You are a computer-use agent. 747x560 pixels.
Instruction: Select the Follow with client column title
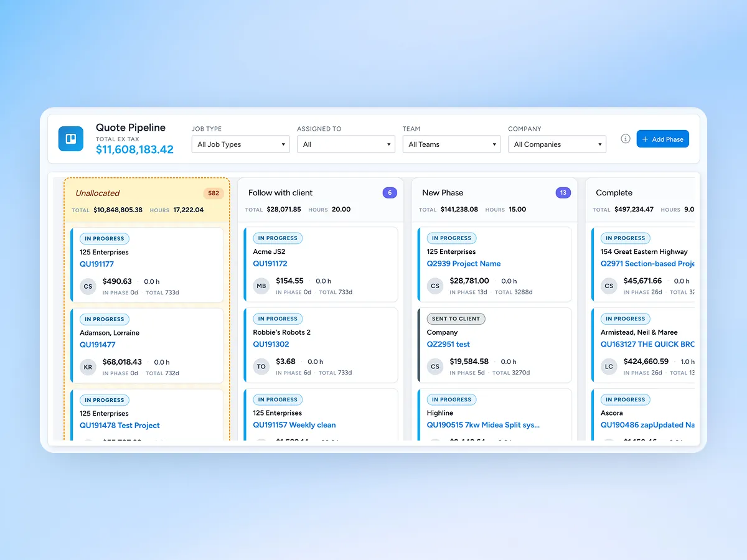point(281,193)
